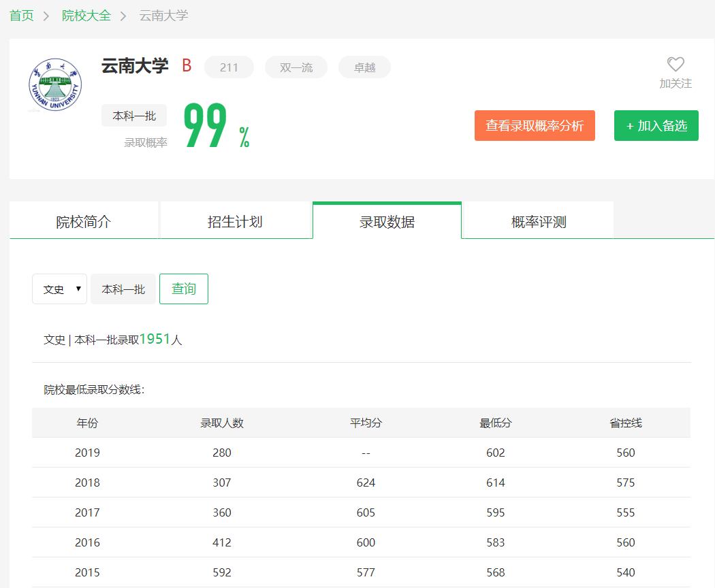Click 查看录取概率分析 orange button
The image size is (715, 588).
(535, 126)
